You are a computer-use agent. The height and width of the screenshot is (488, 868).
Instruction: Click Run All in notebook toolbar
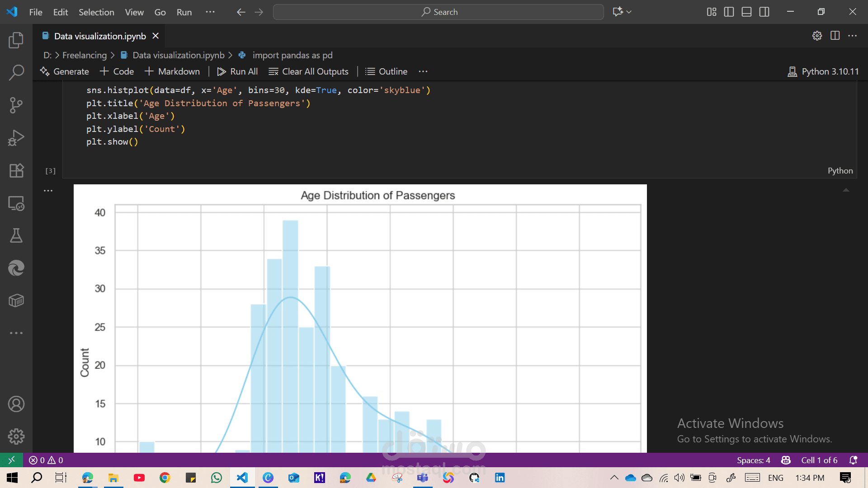coord(237,71)
